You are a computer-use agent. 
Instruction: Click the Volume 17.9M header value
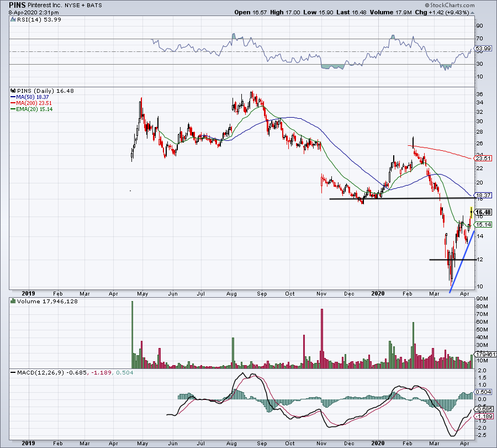point(390,12)
